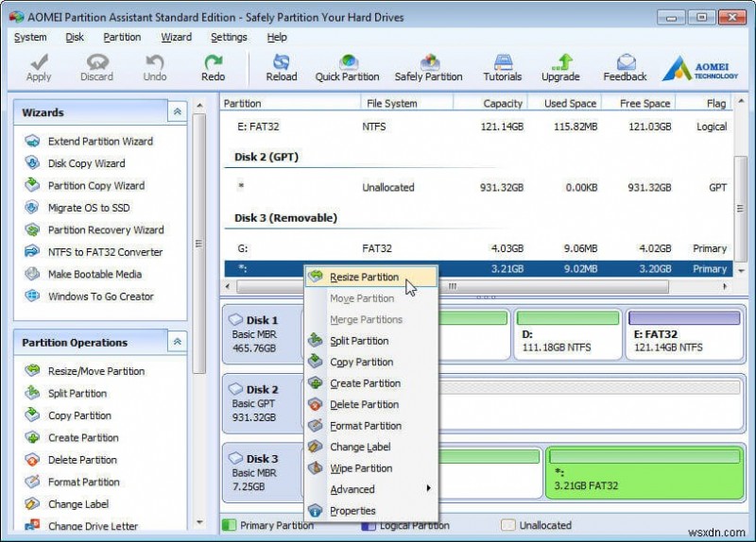Open the Wizard menu
Screen dimensions: 756x542
point(176,37)
